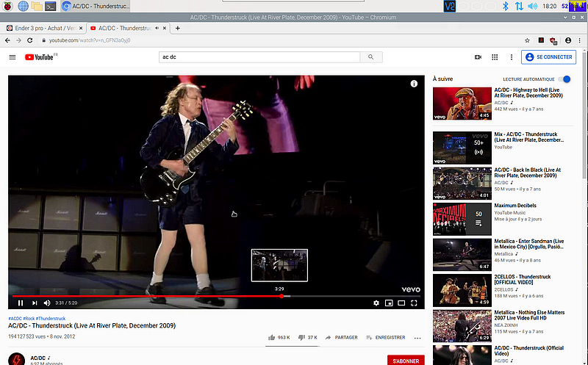The height and width of the screenshot is (365, 588).
Task: Open Chromium three-dot menu
Action: point(580,40)
